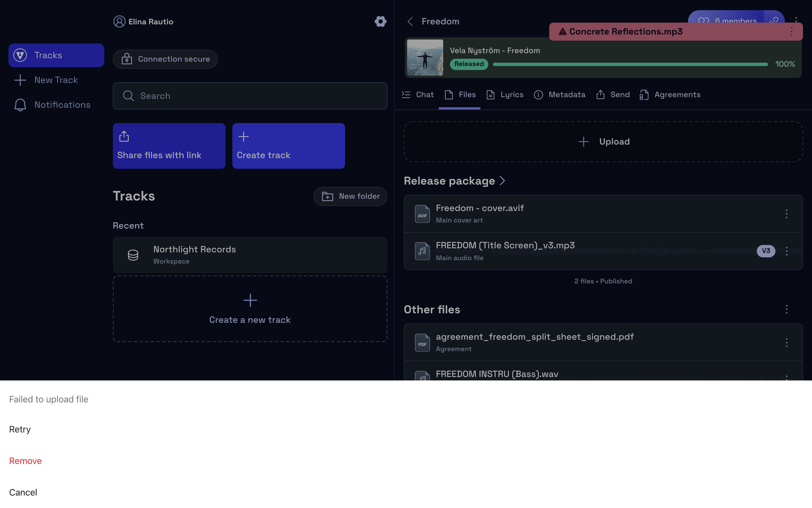
Task: Cancel the upload failure dialog
Action: 23,493
